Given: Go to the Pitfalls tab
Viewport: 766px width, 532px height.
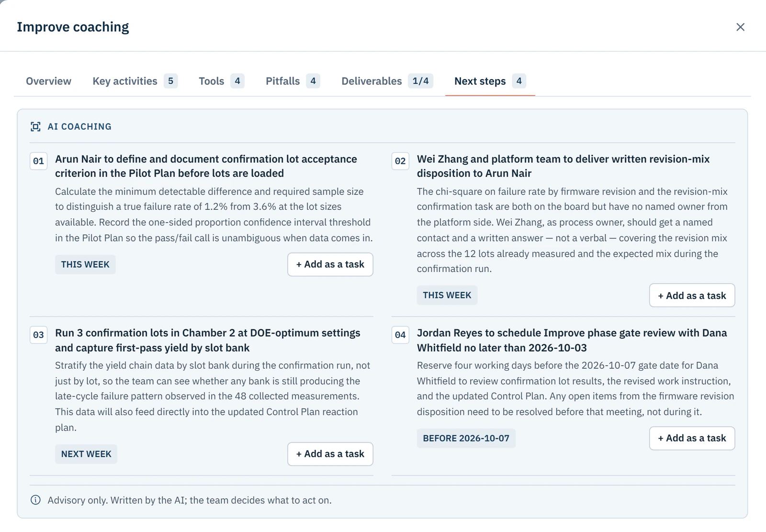Looking at the screenshot, I should pyautogui.click(x=293, y=81).
